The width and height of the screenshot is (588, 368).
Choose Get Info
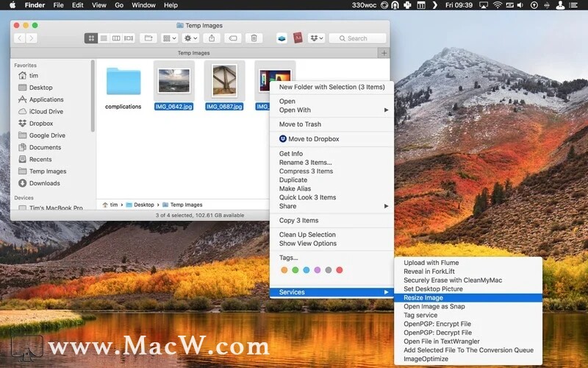[332, 154]
